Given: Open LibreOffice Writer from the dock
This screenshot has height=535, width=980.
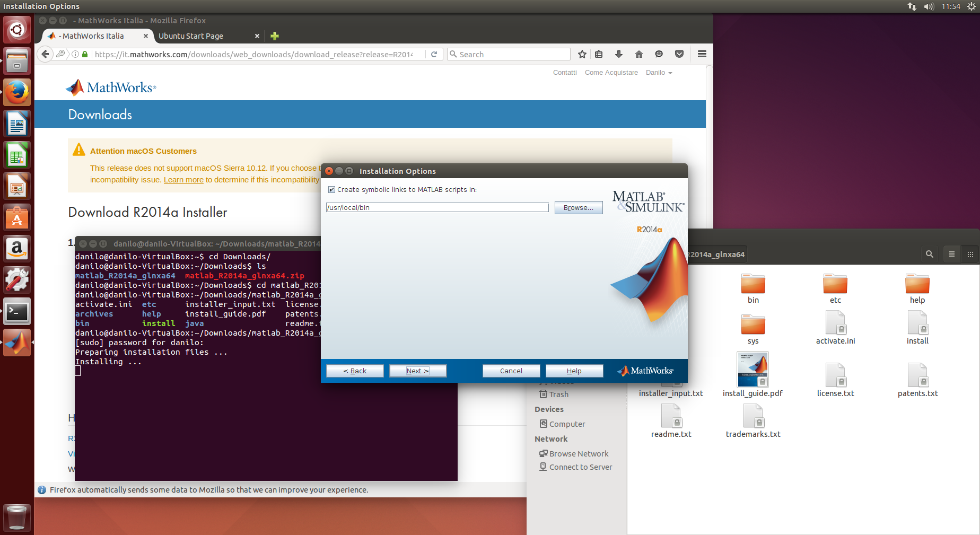Looking at the screenshot, I should pos(17,124).
